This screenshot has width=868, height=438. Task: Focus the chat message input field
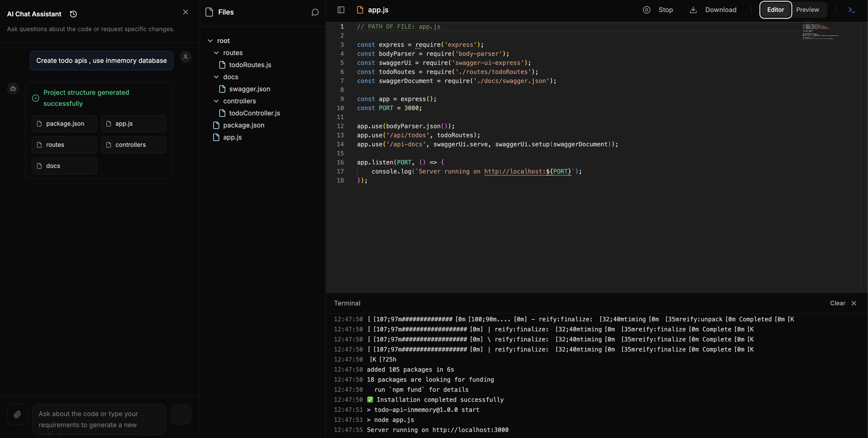[x=99, y=419]
